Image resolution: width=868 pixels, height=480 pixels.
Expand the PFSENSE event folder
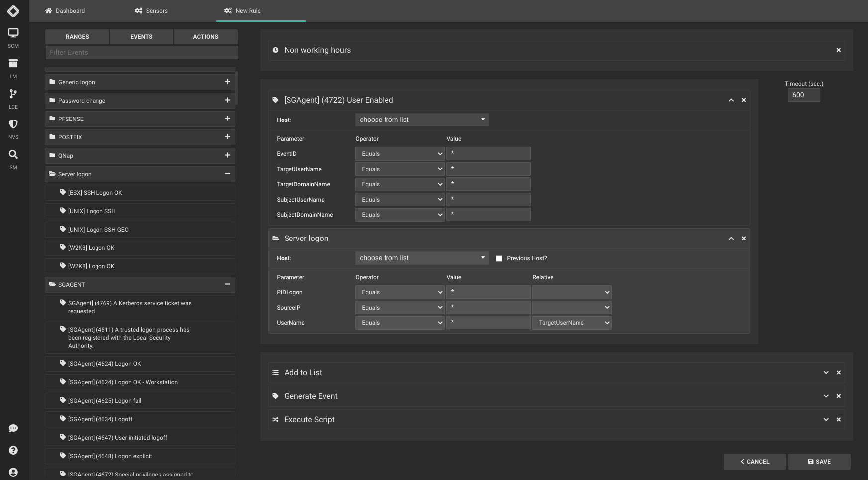tap(227, 119)
